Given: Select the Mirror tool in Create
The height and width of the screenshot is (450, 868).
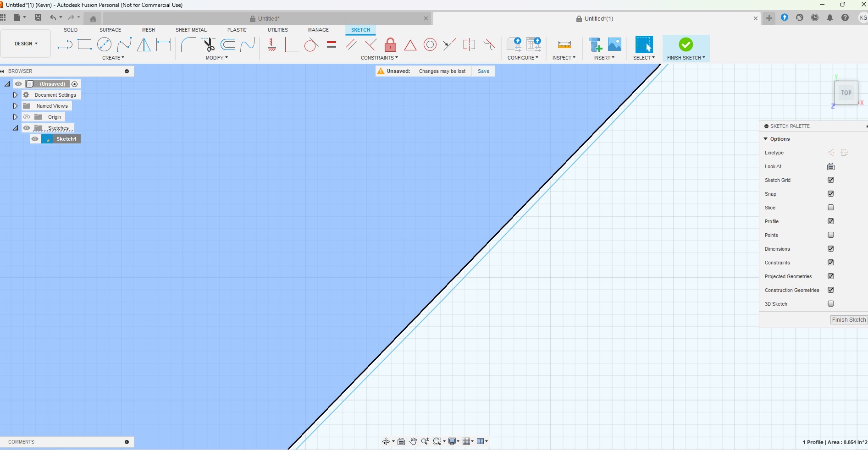Looking at the screenshot, I should [x=144, y=44].
